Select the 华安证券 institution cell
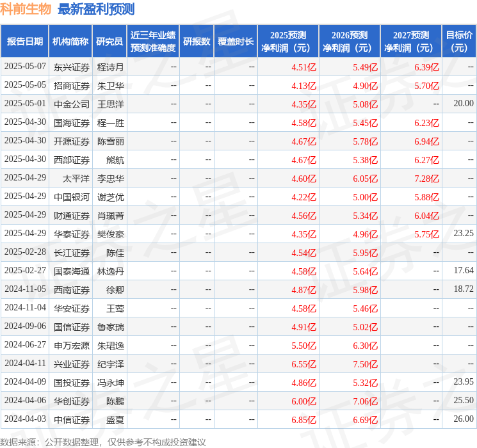 [72, 308]
